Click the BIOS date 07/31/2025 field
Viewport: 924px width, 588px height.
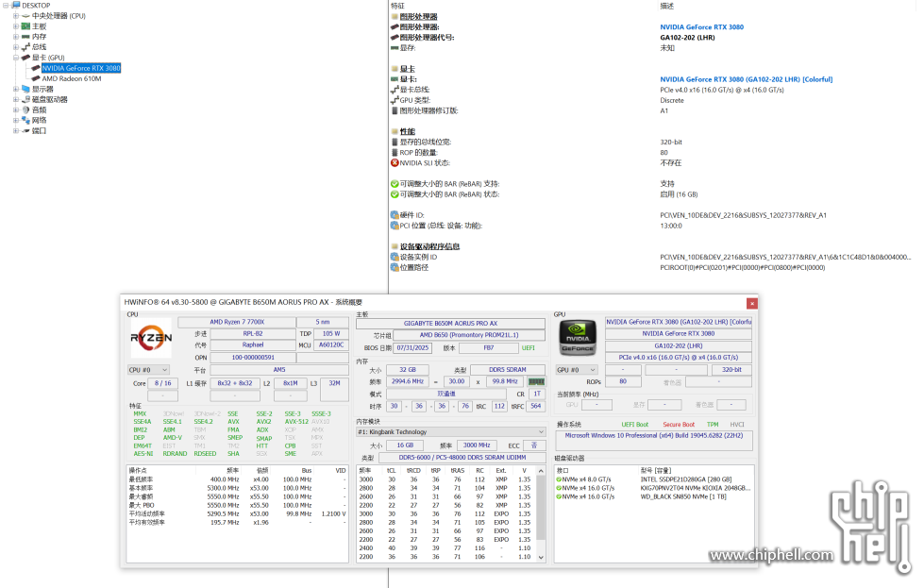412,348
